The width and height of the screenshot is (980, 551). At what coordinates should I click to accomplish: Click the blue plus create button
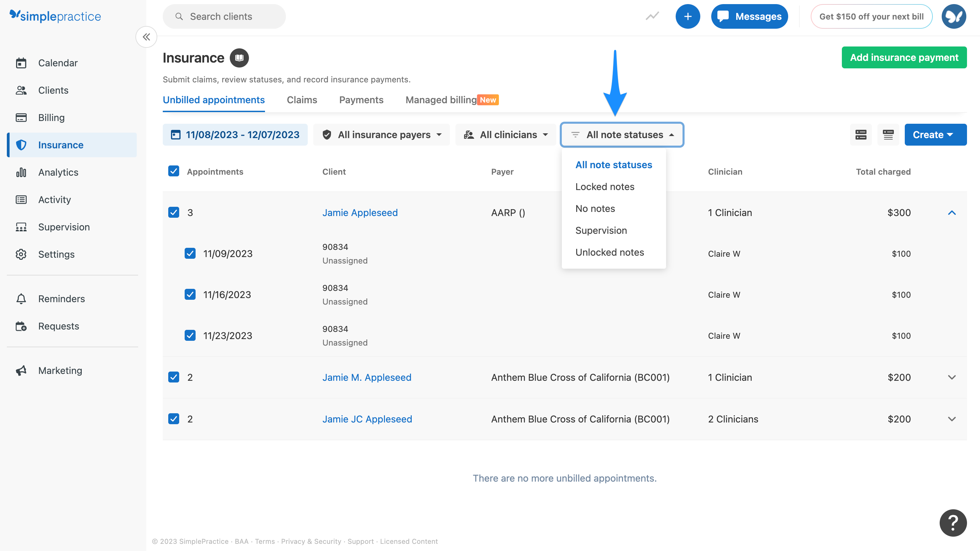pos(687,16)
